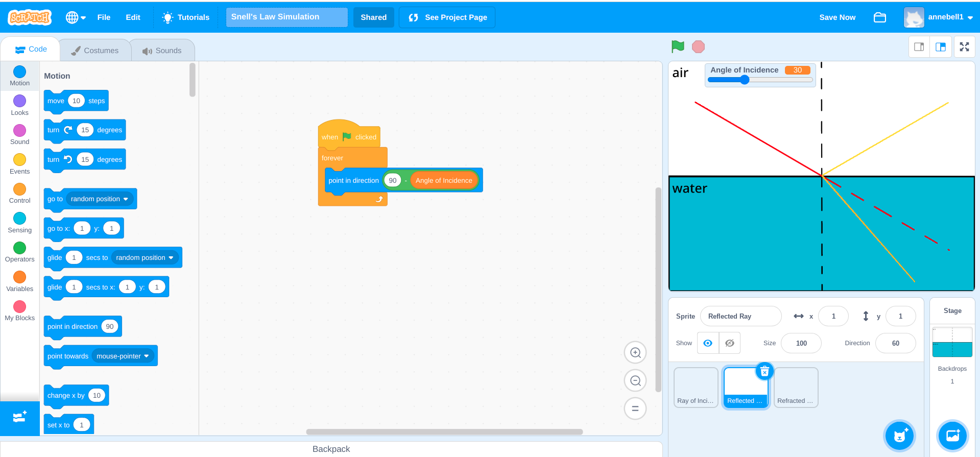Open the annebell1 account dropdown

pyautogui.click(x=939, y=17)
